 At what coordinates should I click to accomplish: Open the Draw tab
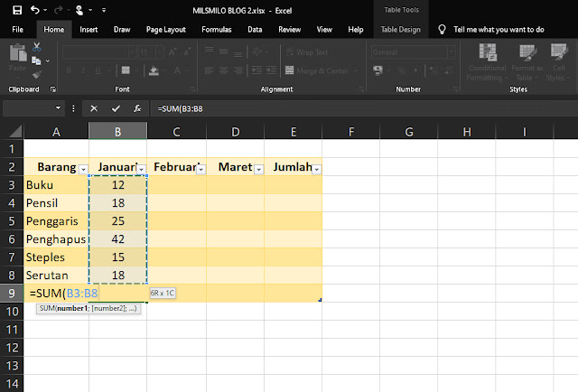tap(122, 30)
